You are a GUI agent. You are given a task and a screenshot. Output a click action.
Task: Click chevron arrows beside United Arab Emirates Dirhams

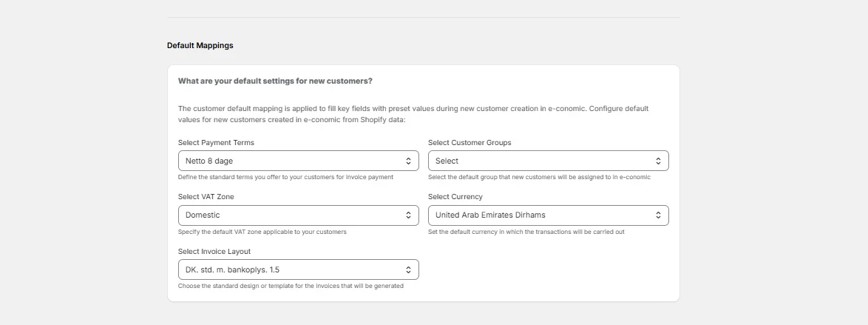click(x=658, y=215)
